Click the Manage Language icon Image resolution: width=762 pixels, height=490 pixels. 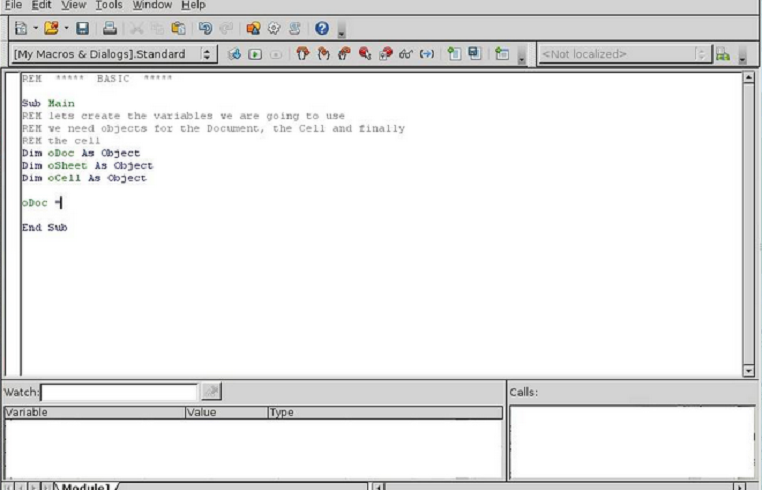[723, 54]
